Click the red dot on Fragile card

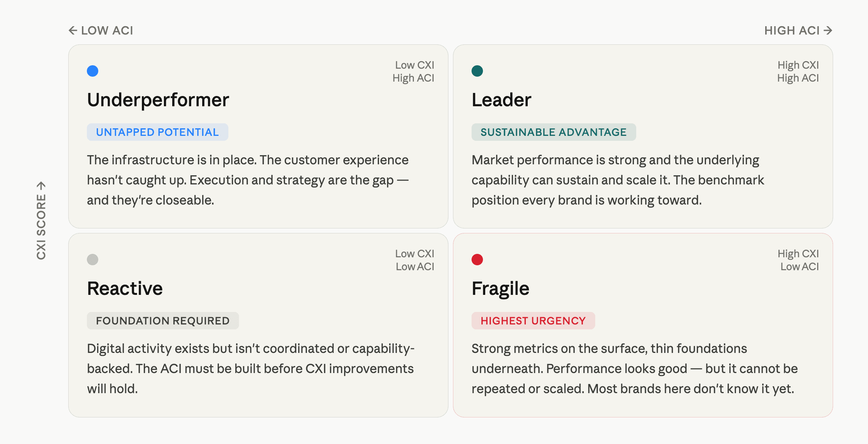click(477, 260)
